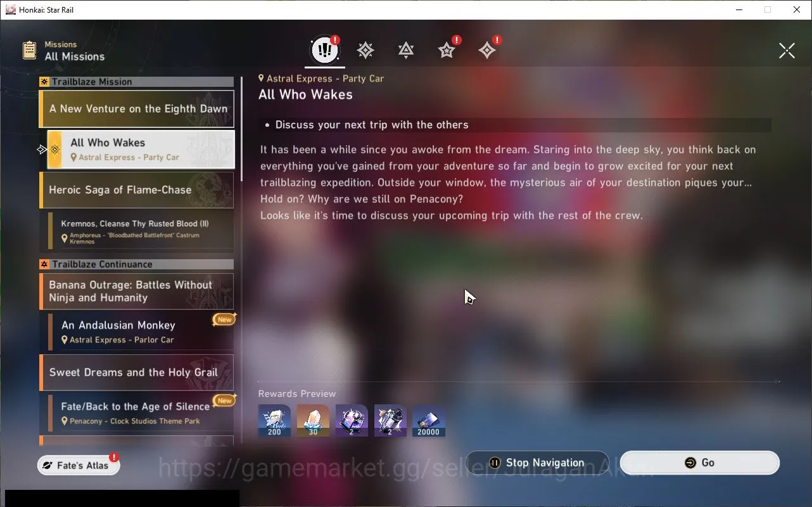Screen dimensions: 812x507
Task: Minimize the Honkai: Star Rail window
Action: click(x=739, y=10)
